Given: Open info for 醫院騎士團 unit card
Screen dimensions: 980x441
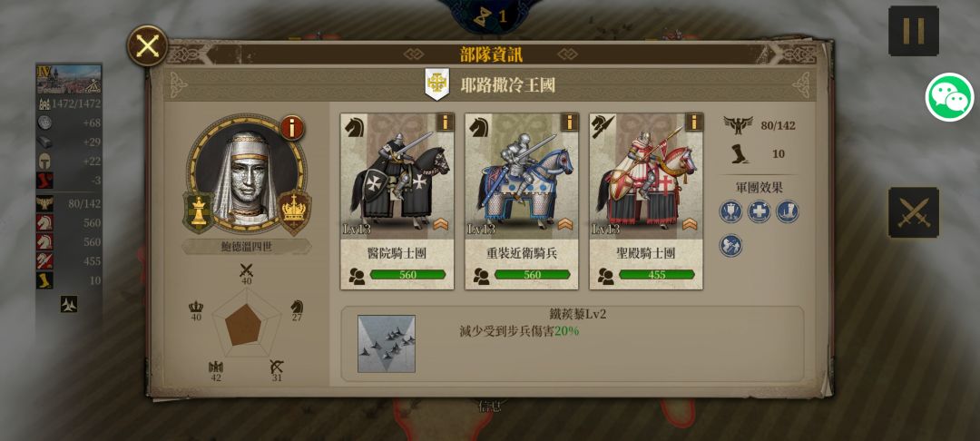Looking at the screenshot, I should [445, 122].
